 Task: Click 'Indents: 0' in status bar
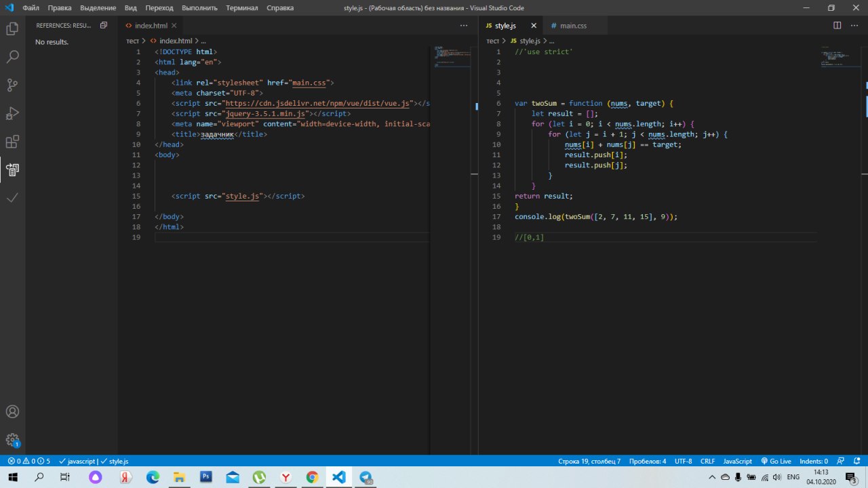[814, 461]
